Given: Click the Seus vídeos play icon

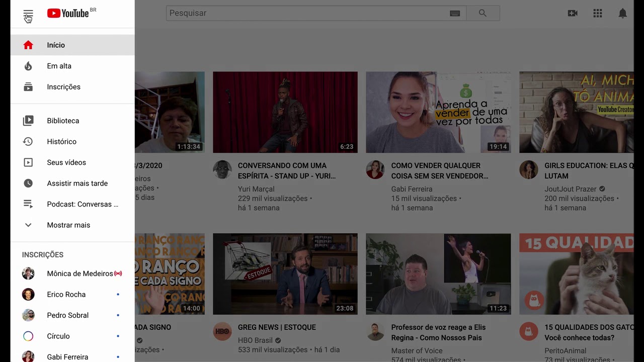Looking at the screenshot, I should (28, 162).
